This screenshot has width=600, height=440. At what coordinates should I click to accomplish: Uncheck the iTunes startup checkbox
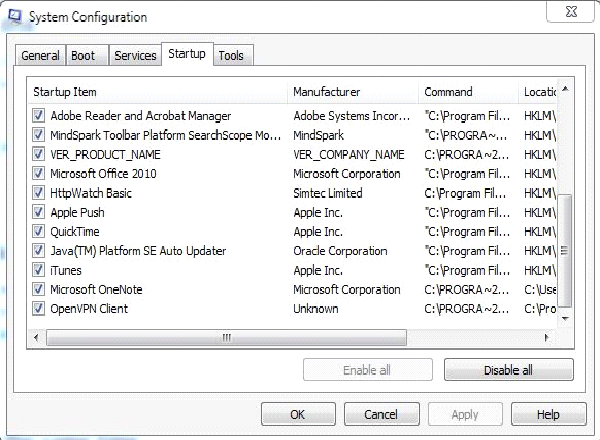tap(38, 270)
